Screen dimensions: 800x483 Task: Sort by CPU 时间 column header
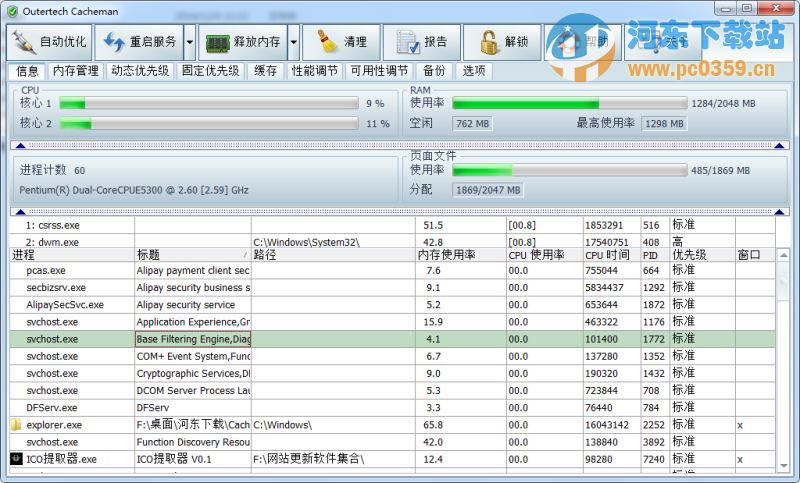[612, 255]
